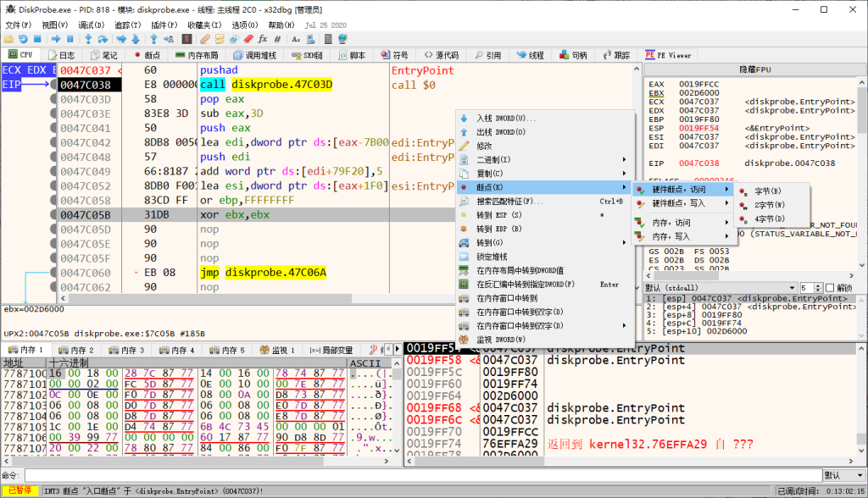Open the comments toolbar icon

[220, 39]
